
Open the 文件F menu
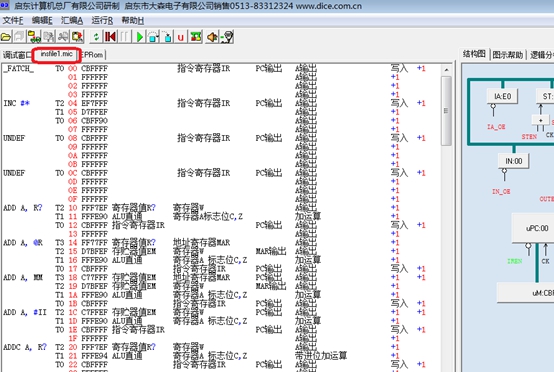click(12, 20)
